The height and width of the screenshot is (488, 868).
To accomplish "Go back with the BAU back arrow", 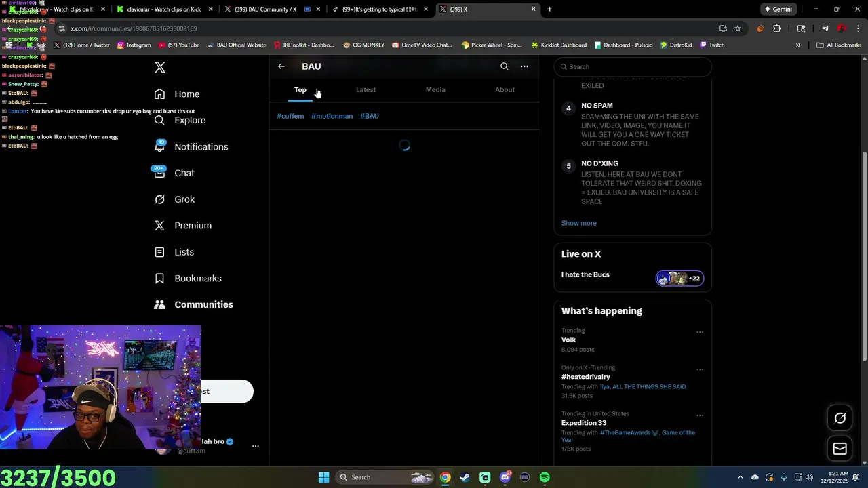I will [281, 66].
